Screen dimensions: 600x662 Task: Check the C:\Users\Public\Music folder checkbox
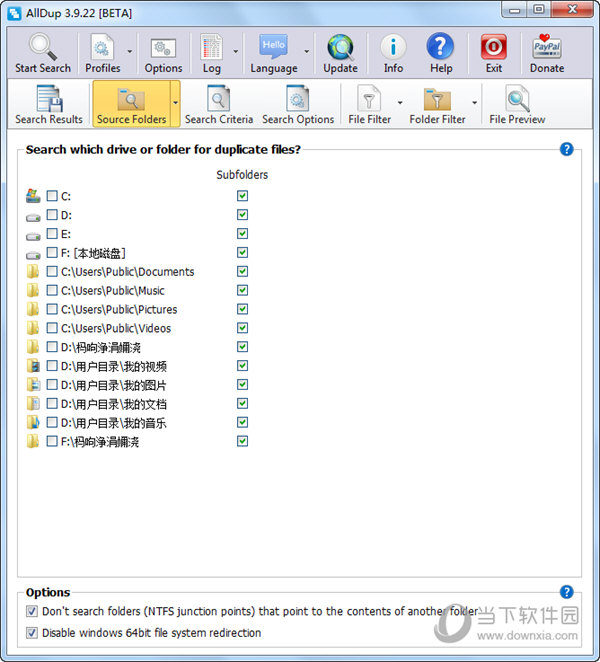tap(52, 290)
